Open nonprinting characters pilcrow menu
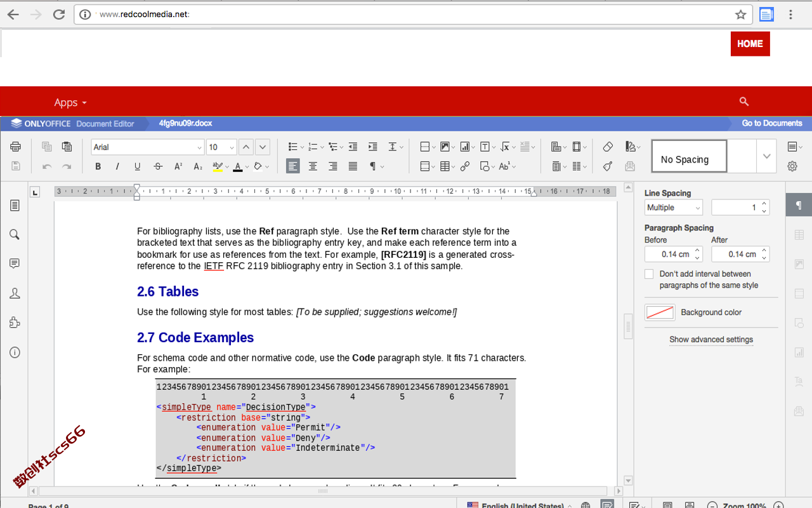This screenshot has width=812, height=508. point(376,166)
